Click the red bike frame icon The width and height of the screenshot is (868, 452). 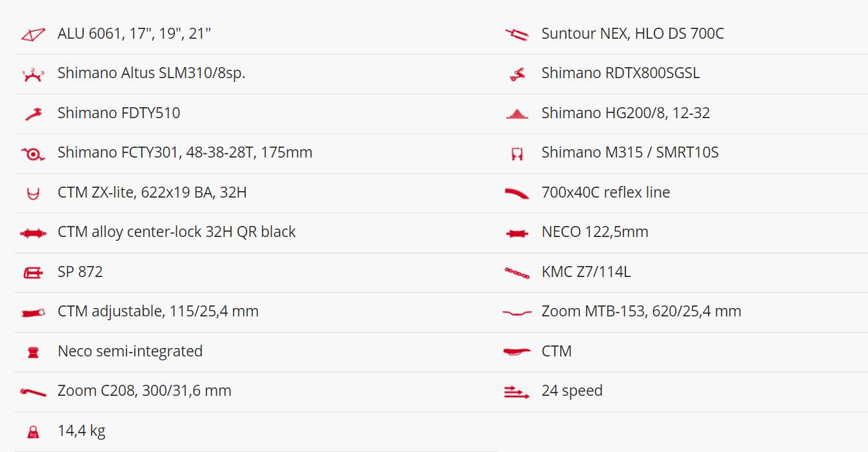(33, 34)
